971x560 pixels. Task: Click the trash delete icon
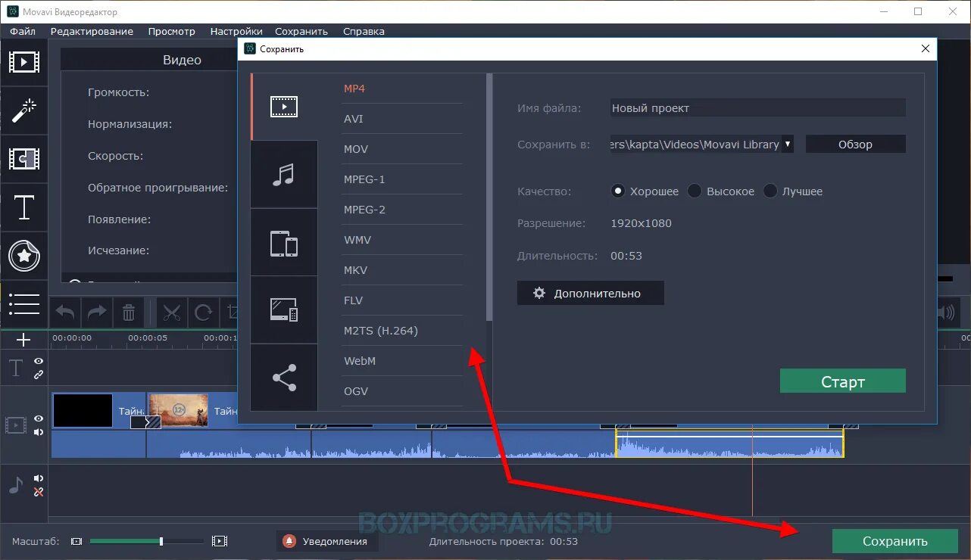click(x=129, y=312)
